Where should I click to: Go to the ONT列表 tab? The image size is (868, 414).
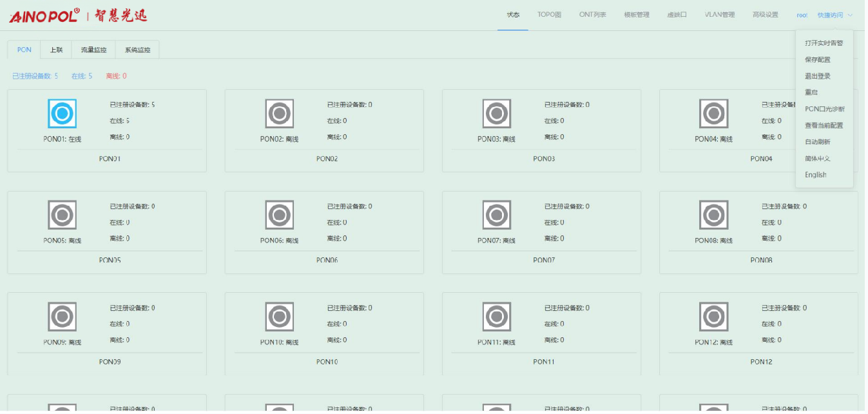[x=592, y=15]
